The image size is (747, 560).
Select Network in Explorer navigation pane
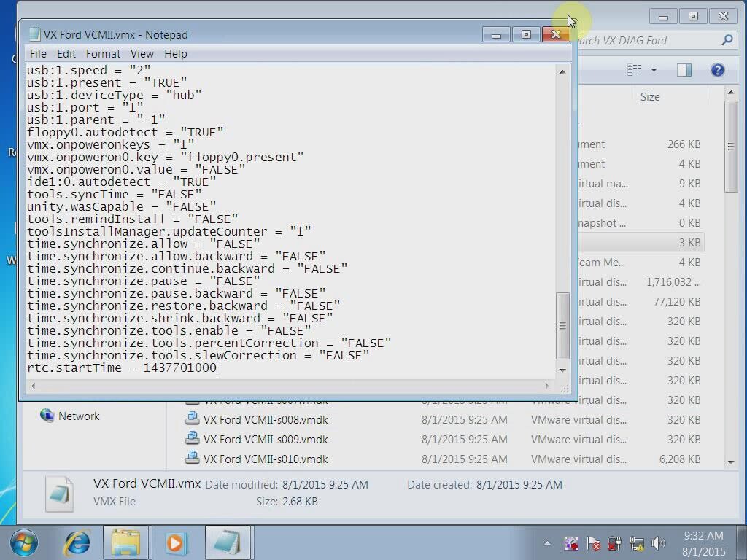pyautogui.click(x=79, y=416)
